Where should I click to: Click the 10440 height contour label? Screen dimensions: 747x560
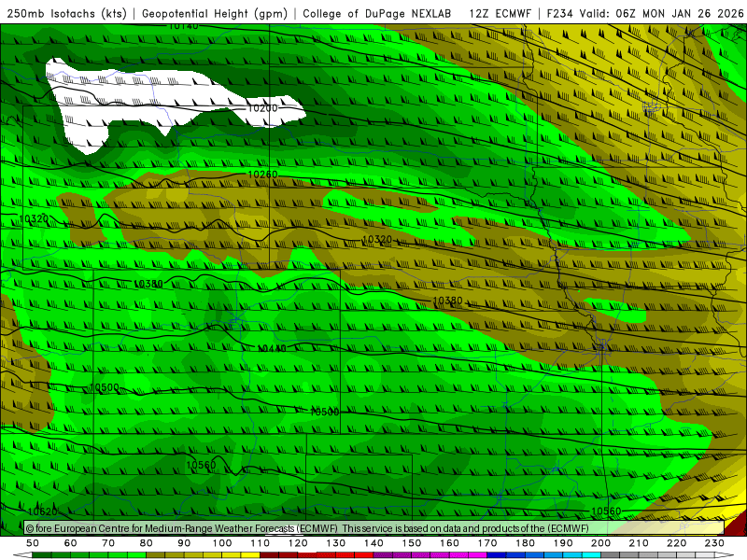[272, 348]
